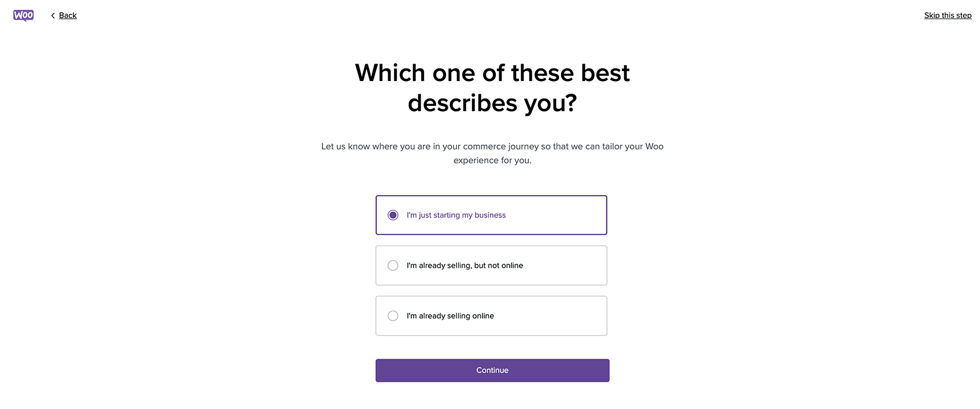This screenshot has width=980, height=409.
Task: Select the "I'm just starting my business" radio button
Action: (x=393, y=215)
